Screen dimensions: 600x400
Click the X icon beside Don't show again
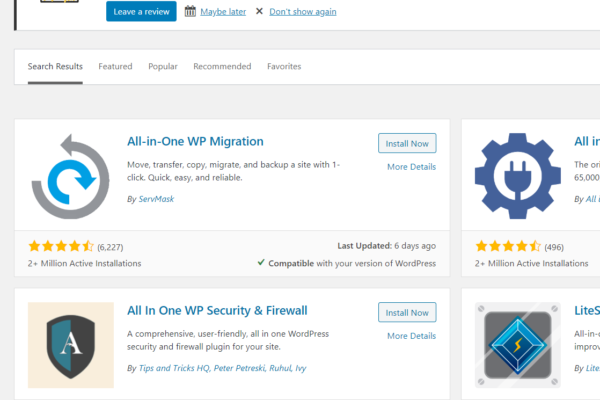[x=259, y=11]
